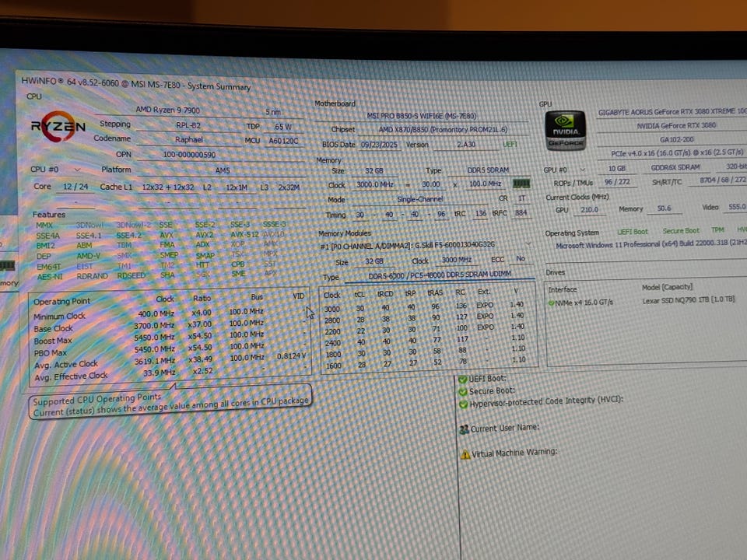Select the HWiNFO 64 System Summary title bar
747x560 pixels.
click(135, 84)
